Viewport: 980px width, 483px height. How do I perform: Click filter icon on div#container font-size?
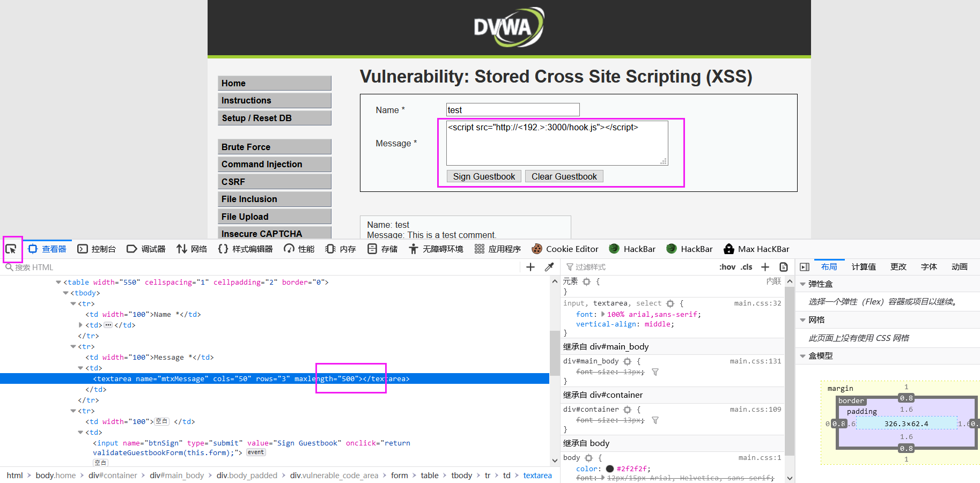(x=655, y=420)
